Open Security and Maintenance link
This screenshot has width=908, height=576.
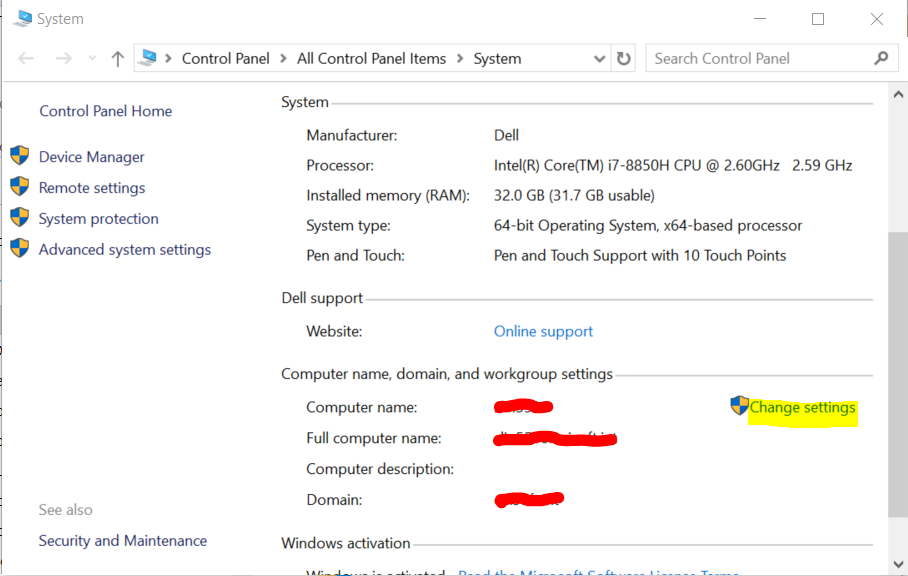click(122, 540)
